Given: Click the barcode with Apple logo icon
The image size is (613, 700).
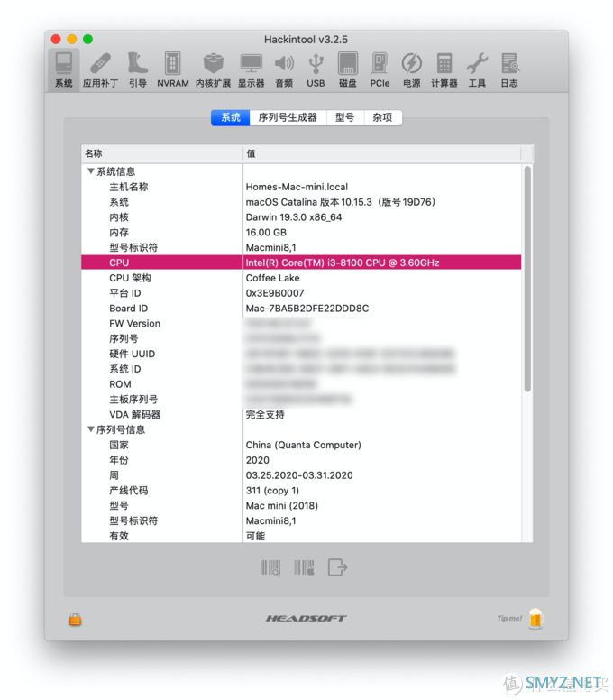Looking at the screenshot, I should [x=305, y=568].
